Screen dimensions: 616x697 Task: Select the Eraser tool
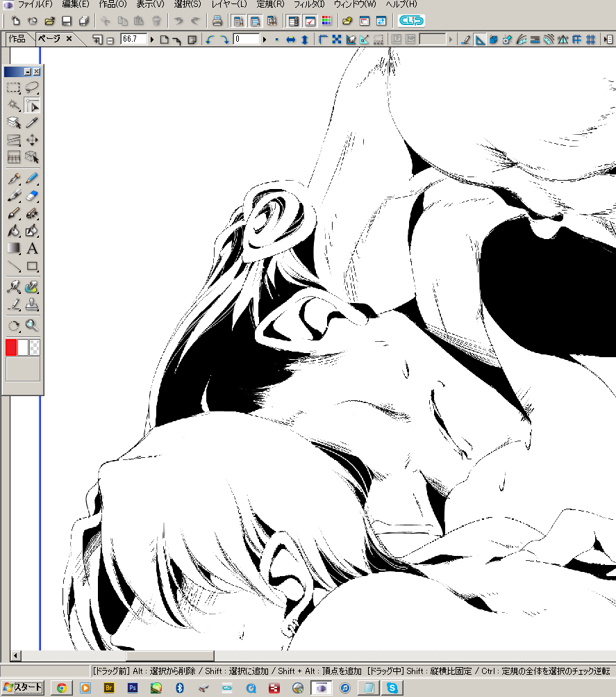click(32, 196)
